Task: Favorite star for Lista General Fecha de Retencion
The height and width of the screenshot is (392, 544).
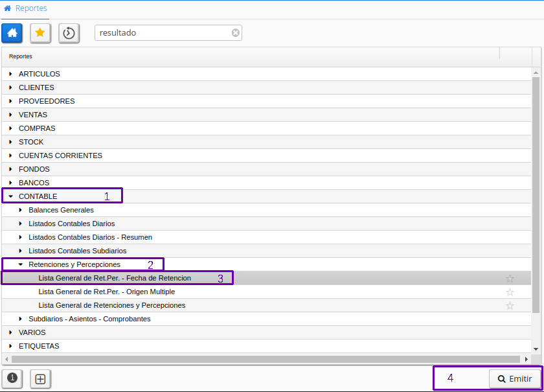Action: [510, 278]
